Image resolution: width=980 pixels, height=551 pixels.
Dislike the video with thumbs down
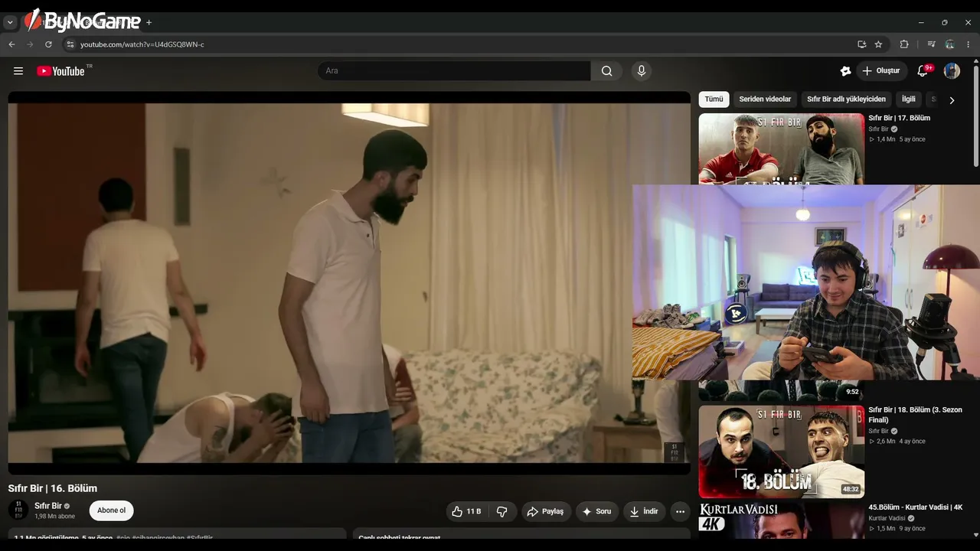502,511
